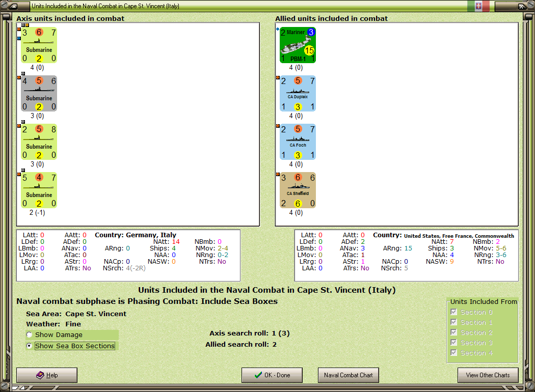
Task: Click the flag icon in the title bar
Action: [x=478, y=6]
